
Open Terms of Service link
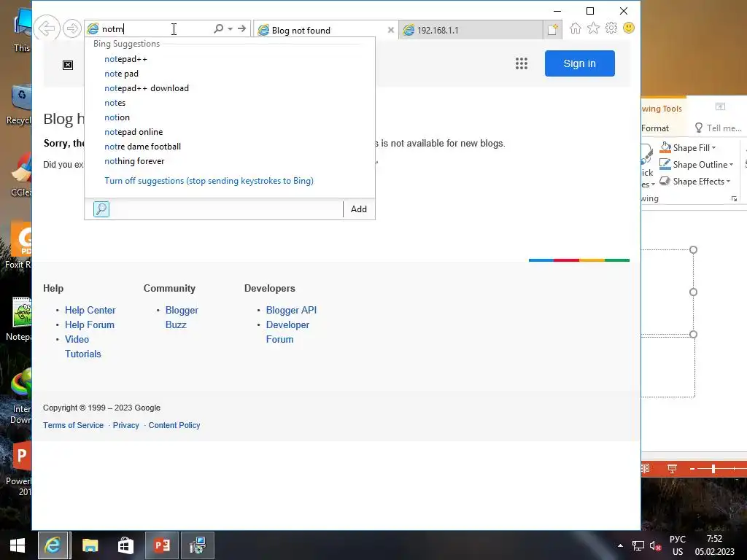pyautogui.click(x=73, y=425)
